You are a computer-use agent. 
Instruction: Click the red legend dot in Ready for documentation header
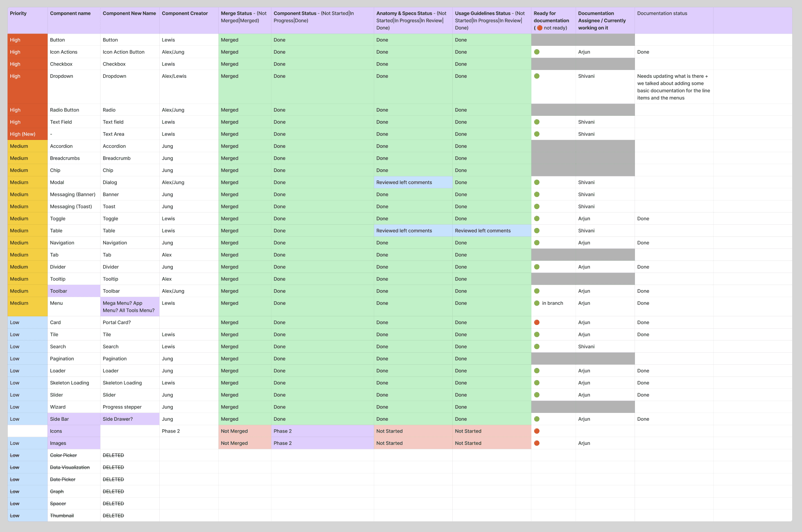[540, 28]
